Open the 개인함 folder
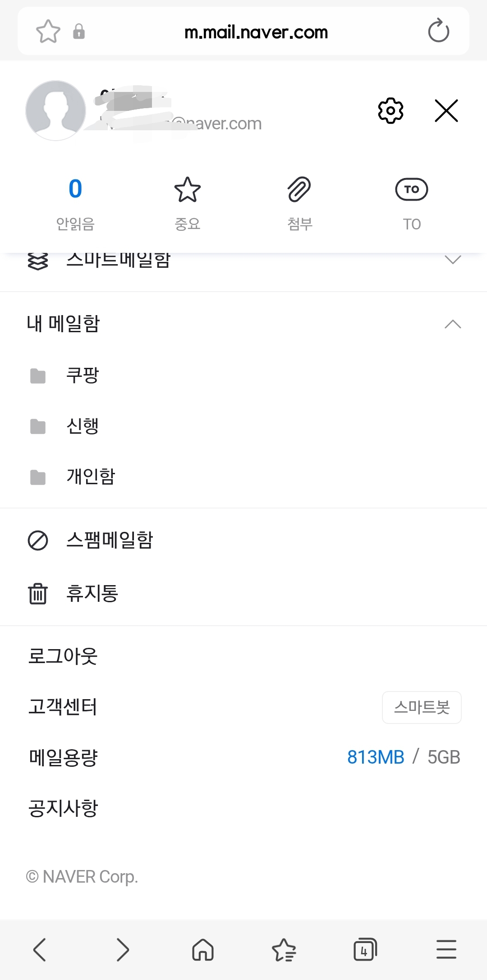The height and width of the screenshot is (980, 487). [x=91, y=476]
